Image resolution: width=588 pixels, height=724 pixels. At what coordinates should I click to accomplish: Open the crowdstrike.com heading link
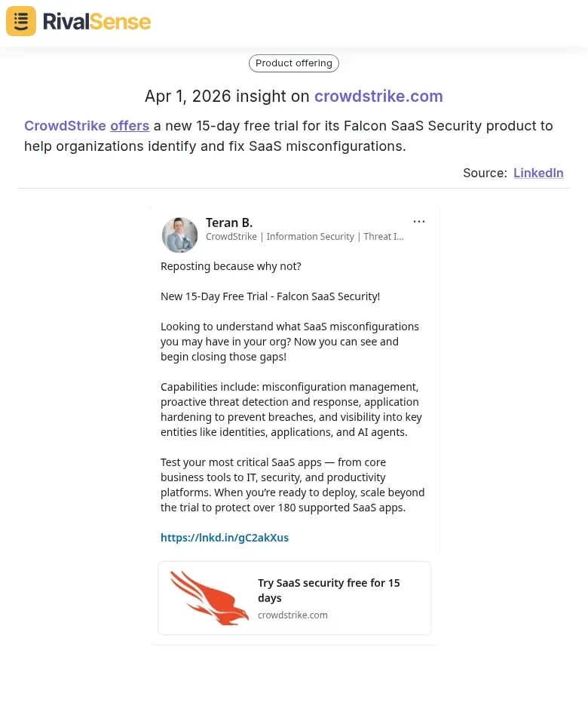pyautogui.click(x=378, y=97)
